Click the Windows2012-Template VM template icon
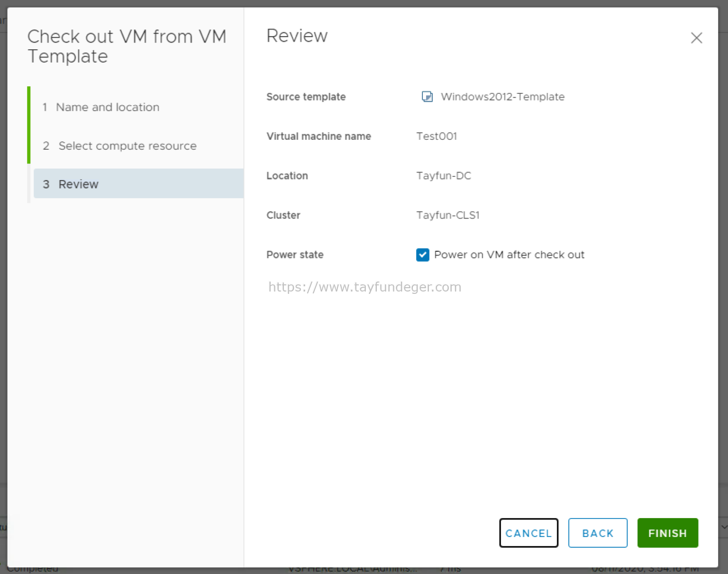 click(427, 96)
